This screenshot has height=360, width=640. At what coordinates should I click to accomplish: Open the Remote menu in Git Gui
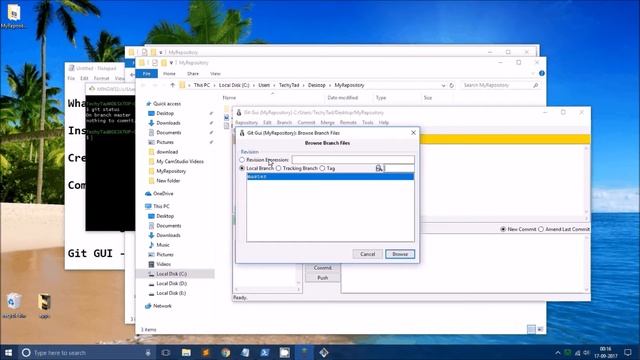point(348,122)
